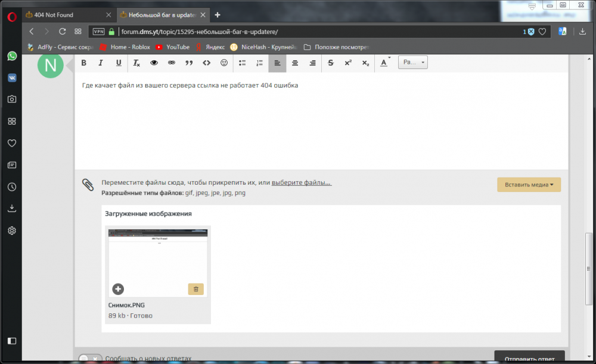Switch to the '404 Not Found' tab
596x364 pixels.
click(66, 14)
